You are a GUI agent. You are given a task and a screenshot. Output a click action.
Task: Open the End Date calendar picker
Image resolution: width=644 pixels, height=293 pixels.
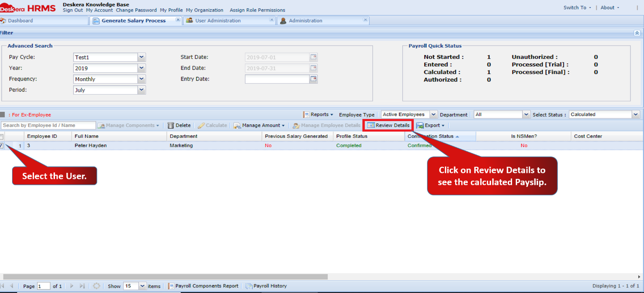pyautogui.click(x=314, y=68)
